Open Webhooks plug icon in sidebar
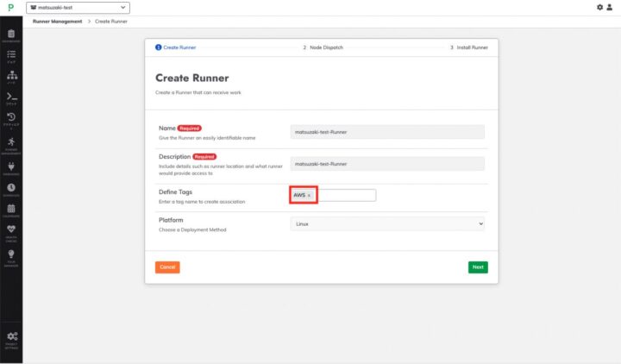The height and width of the screenshot is (364, 621). coord(11,166)
